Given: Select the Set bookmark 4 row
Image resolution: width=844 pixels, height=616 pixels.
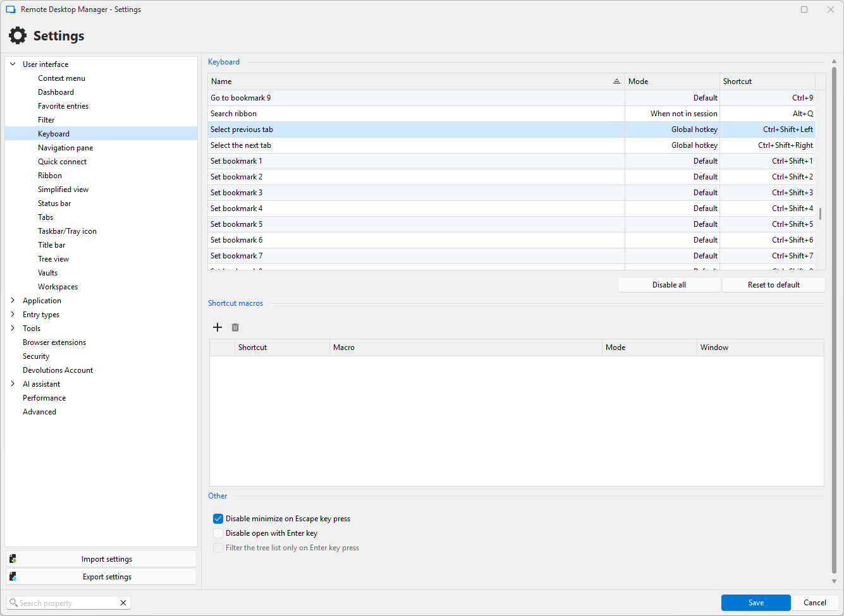Looking at the screenshot, I should tap(511, 208).
